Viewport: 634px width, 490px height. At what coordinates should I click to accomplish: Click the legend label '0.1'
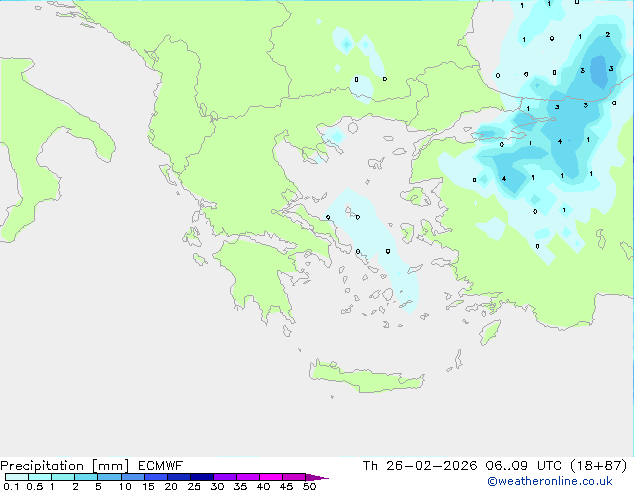(11, 486)
